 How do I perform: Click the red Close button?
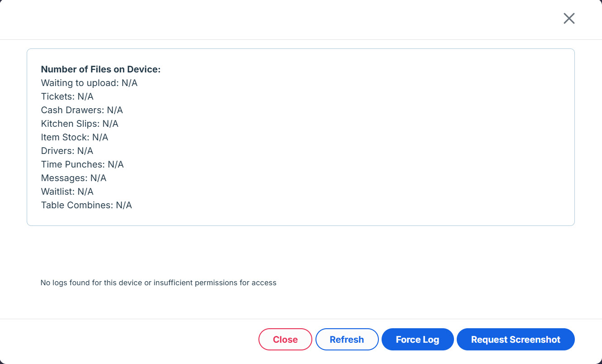coord(285,340)
